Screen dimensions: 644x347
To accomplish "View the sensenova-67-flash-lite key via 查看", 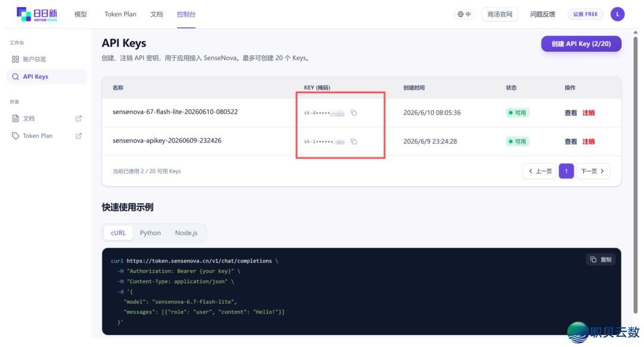I will click(x=571, y=113).
